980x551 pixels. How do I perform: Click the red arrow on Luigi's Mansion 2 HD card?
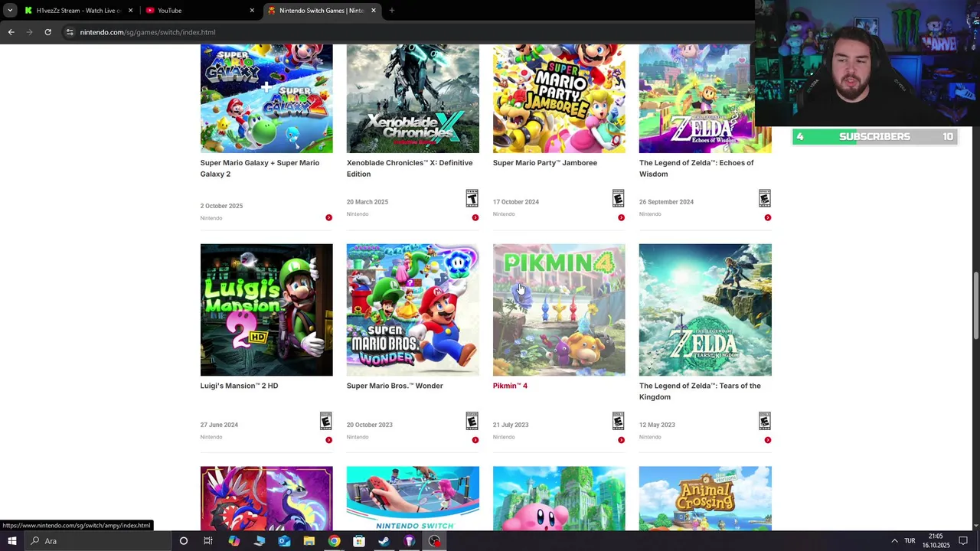point(328,440)
